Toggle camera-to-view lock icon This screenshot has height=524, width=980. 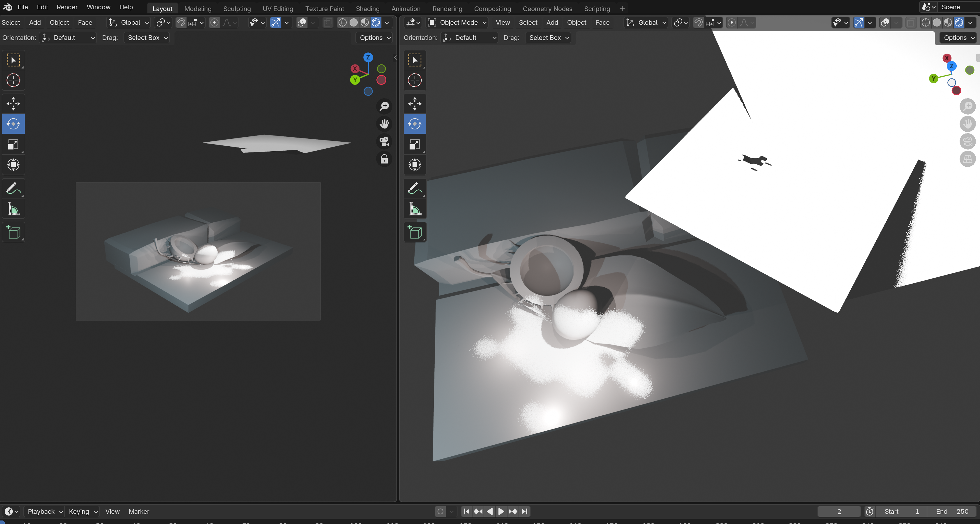click(x=384, y=159)
